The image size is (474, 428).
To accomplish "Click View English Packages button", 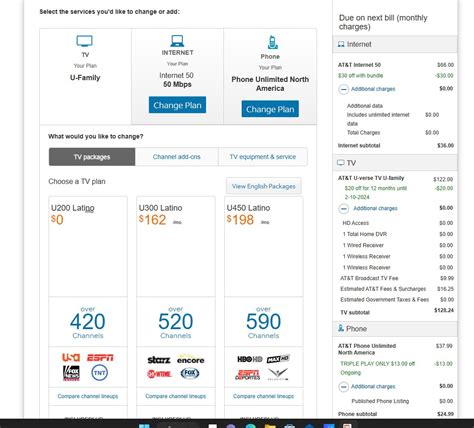I will [264, 186].
